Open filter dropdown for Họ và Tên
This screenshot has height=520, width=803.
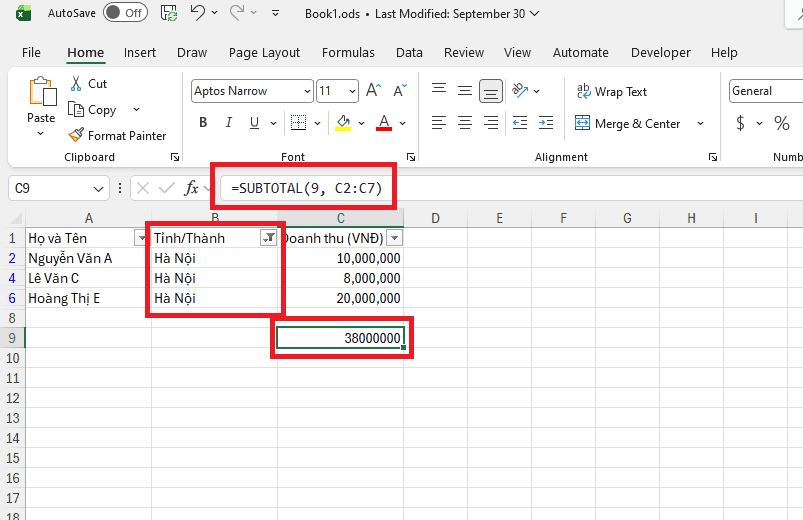[x=140, y=238]
